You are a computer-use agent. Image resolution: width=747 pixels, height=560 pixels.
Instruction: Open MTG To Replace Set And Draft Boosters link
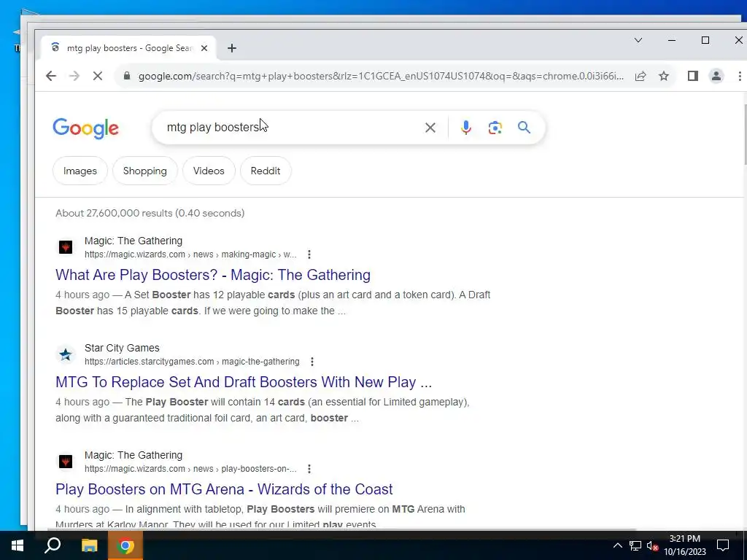point(244,382)
